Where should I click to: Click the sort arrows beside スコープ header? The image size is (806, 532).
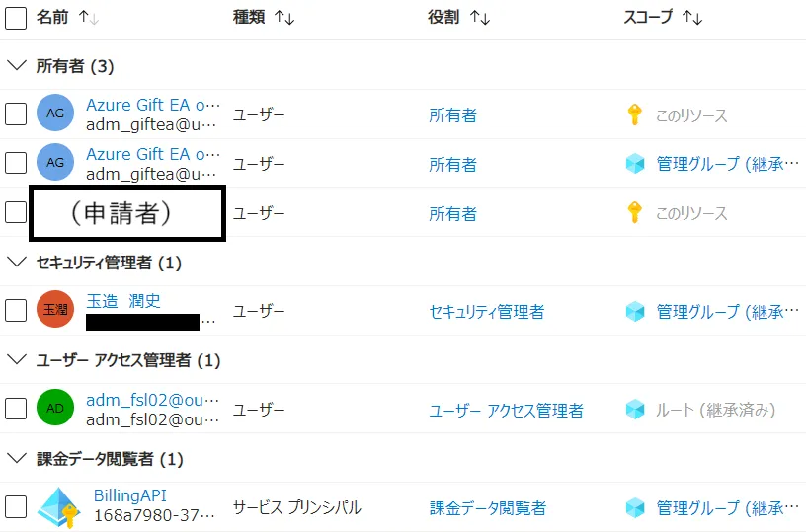click(691, 18)
